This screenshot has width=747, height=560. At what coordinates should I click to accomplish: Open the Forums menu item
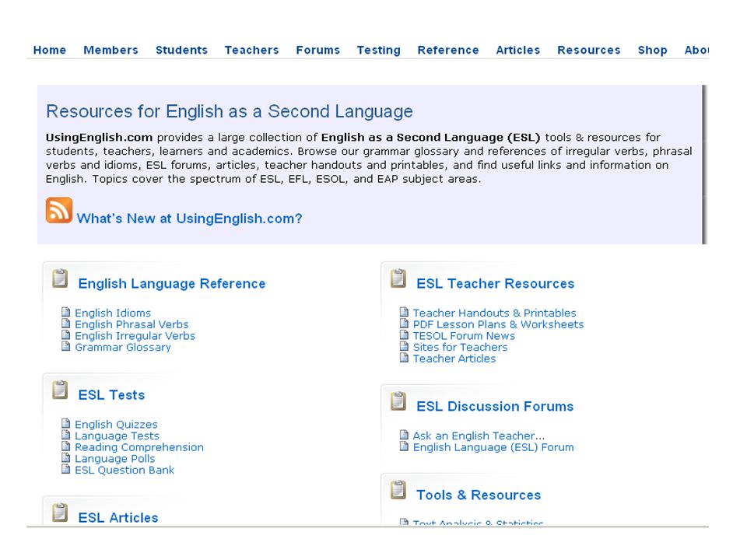pyautogui.click(x=317, y=50)
